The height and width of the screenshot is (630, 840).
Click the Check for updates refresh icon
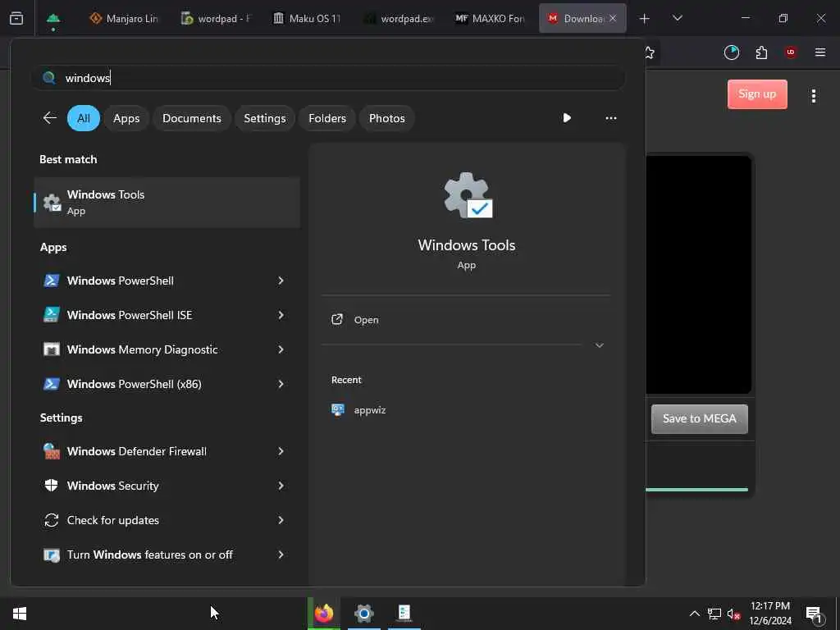pyautogui.click(x=52, y=520)
